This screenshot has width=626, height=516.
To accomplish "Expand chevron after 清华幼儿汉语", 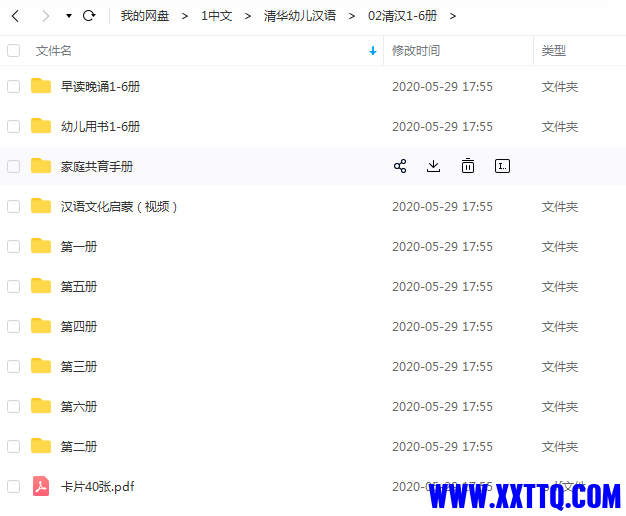I will (x=351, y=16).
